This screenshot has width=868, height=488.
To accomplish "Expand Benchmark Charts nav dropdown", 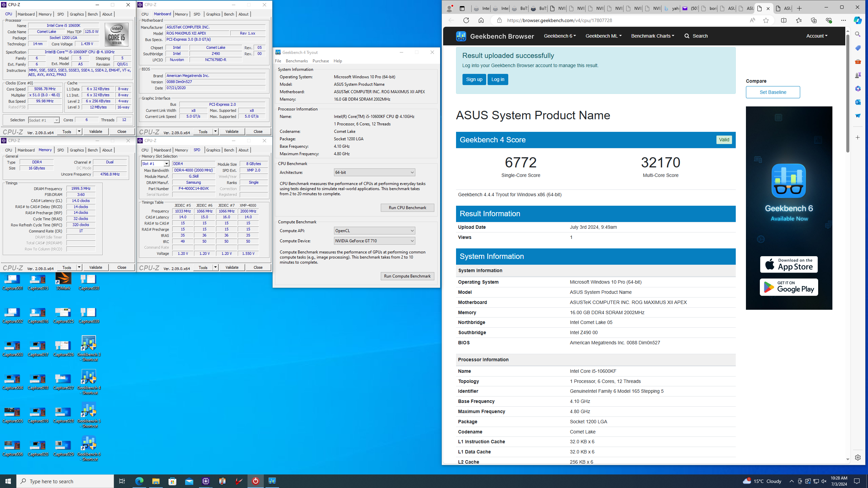I will pyautogui.click(x=653, y=36).
